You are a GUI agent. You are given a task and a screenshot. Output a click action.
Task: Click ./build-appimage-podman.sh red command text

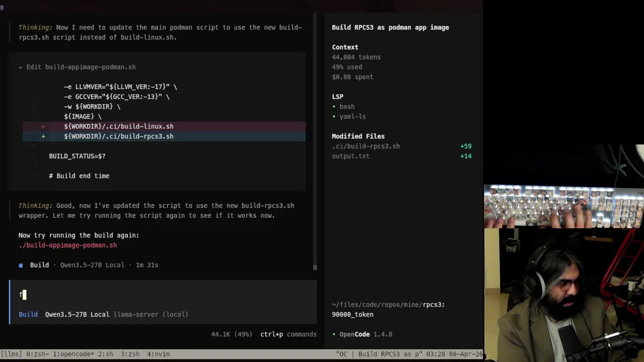[67, 245]
